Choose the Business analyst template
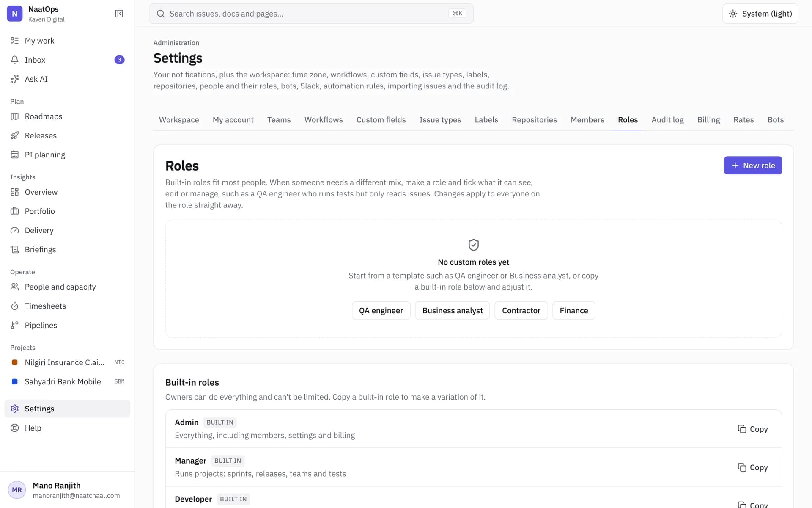This screenshot has width=812, height=508. pos(452,311)
